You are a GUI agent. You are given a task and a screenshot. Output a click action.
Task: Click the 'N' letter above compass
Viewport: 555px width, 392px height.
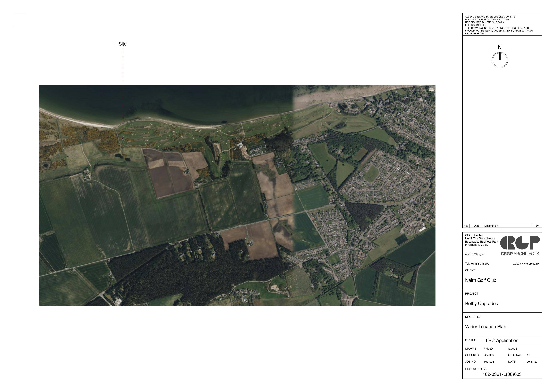coord(500,47)
